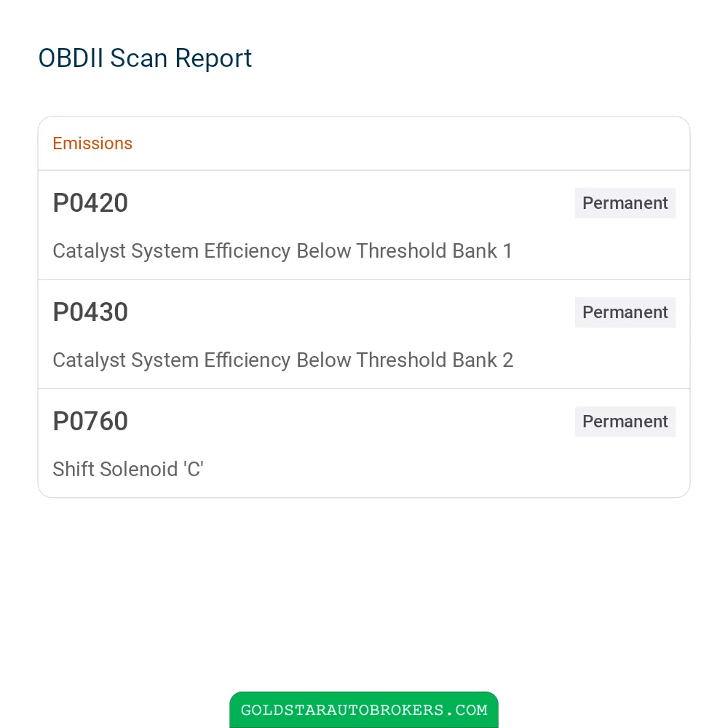Select the Shift Solenoid 'C' description
728x728 pixels.
(x=128, y=469)
